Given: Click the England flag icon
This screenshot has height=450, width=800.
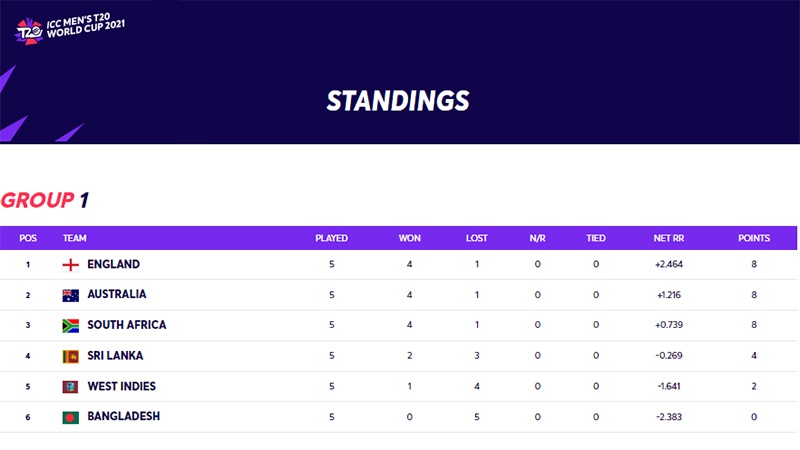Looking at the screenshot, I should (71, 265).
